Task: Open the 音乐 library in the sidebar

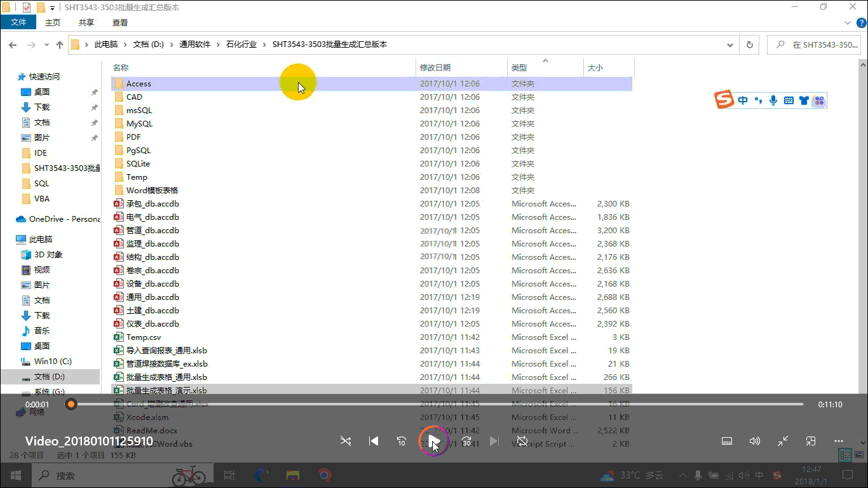Action: tap(42, 331)
